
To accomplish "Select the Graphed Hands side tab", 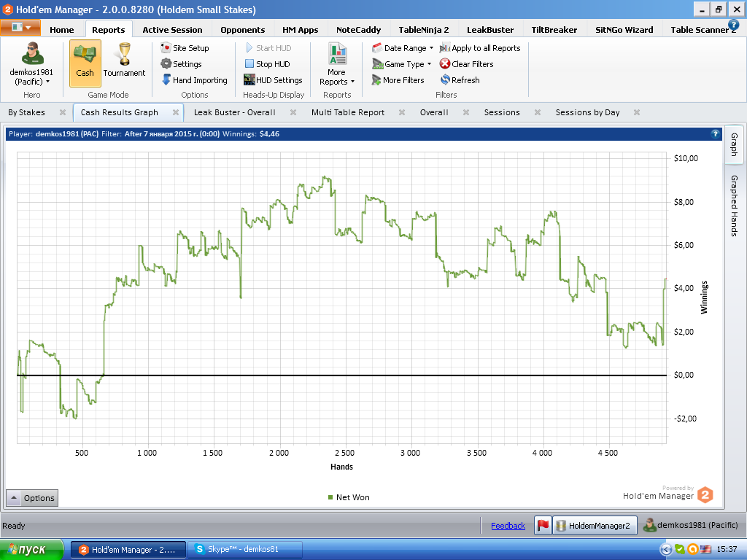I will 734,205.
